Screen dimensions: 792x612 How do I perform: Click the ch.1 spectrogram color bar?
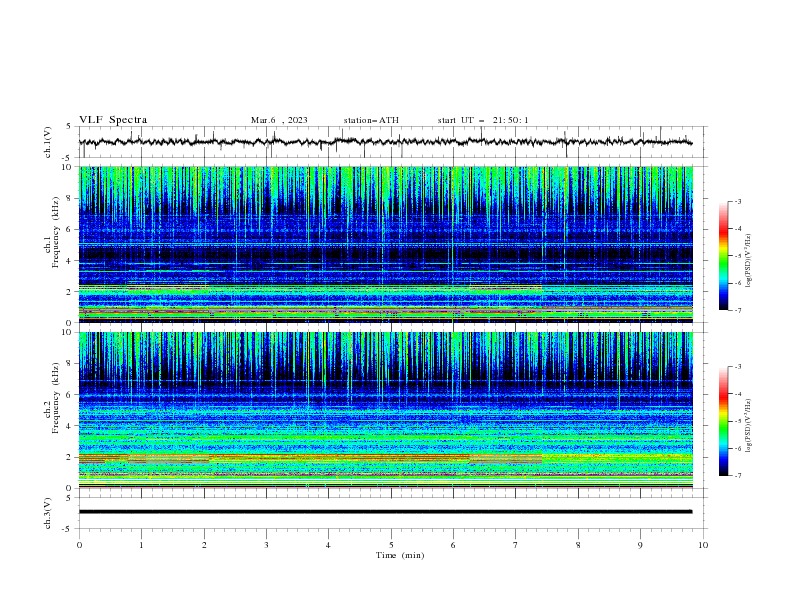pyautogui.click(x=723, y=256)
